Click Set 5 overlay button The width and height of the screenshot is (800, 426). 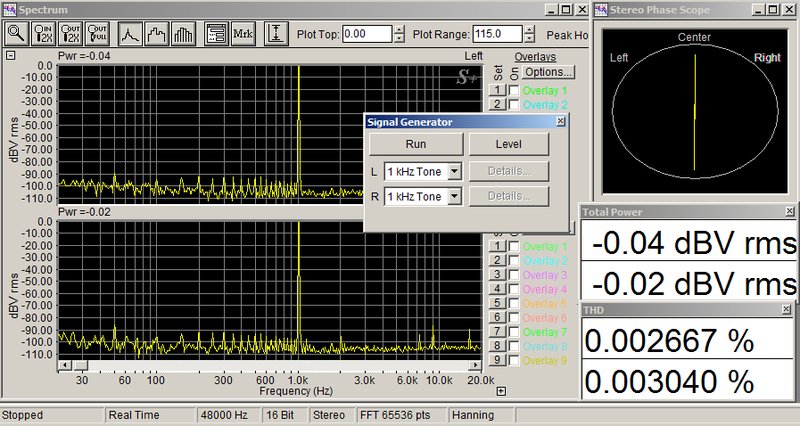[497, 303]
